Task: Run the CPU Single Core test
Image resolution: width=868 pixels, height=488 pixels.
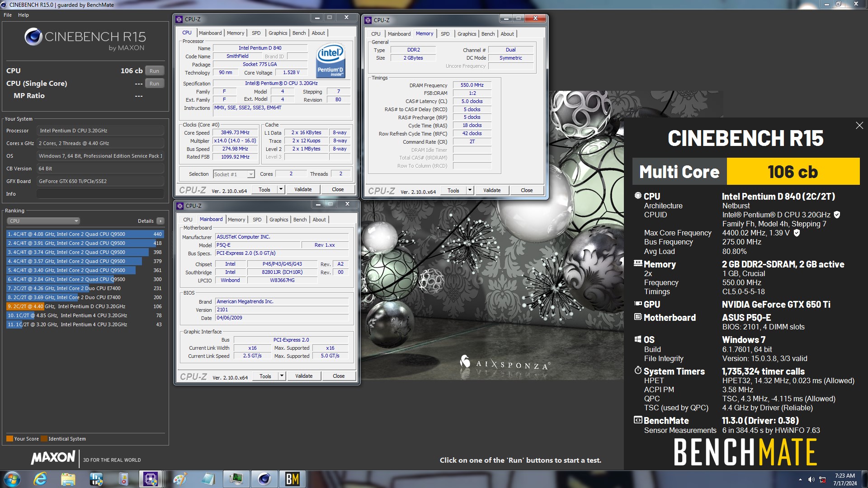Action: tap(154, 84)
